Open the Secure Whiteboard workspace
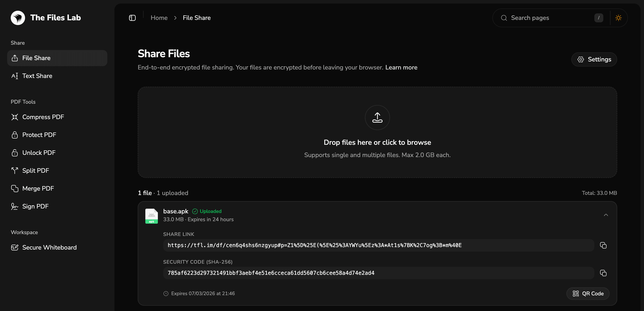The image size is (644, 311). coord(49,247)
